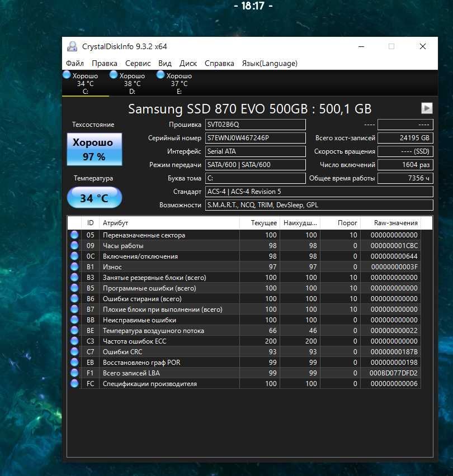The width and height of the screenshot is (453, 476).
Task: Click the Частота ошибок ECC attribute text
Action: click(x=134, y=341)
